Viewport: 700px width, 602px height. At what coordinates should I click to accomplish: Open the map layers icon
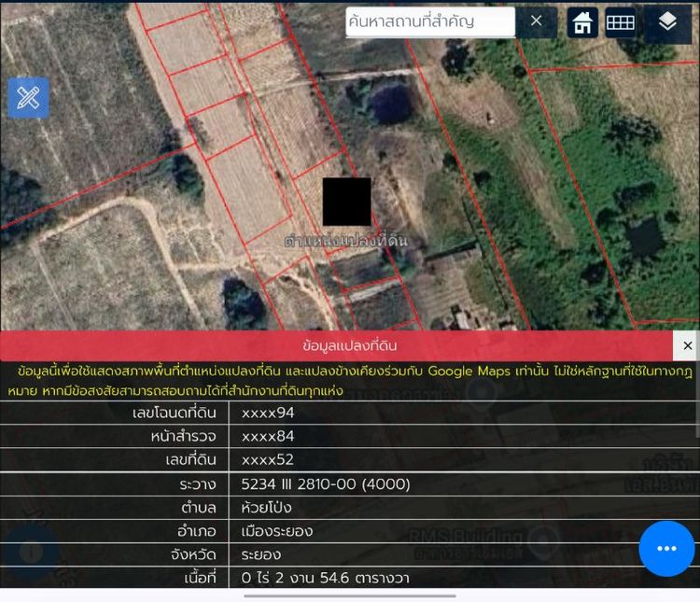[x=667, y=21]
